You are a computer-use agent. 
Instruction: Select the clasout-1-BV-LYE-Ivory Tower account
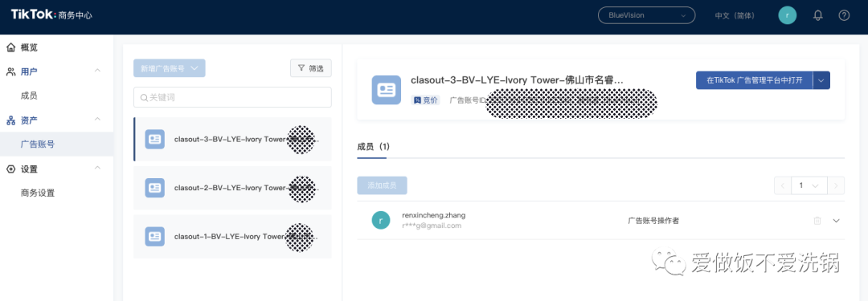click(232, 236)
